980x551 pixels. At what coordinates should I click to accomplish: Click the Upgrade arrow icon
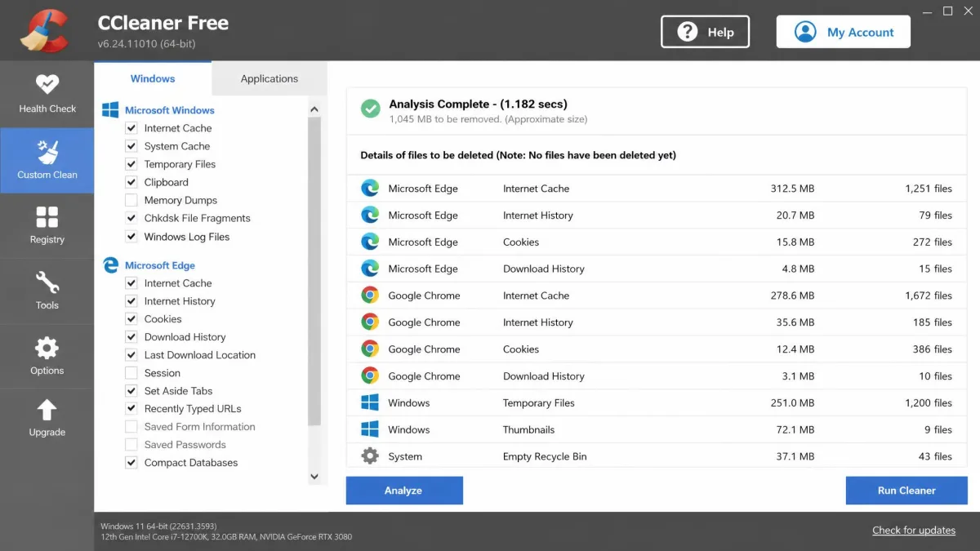[47, 411]
